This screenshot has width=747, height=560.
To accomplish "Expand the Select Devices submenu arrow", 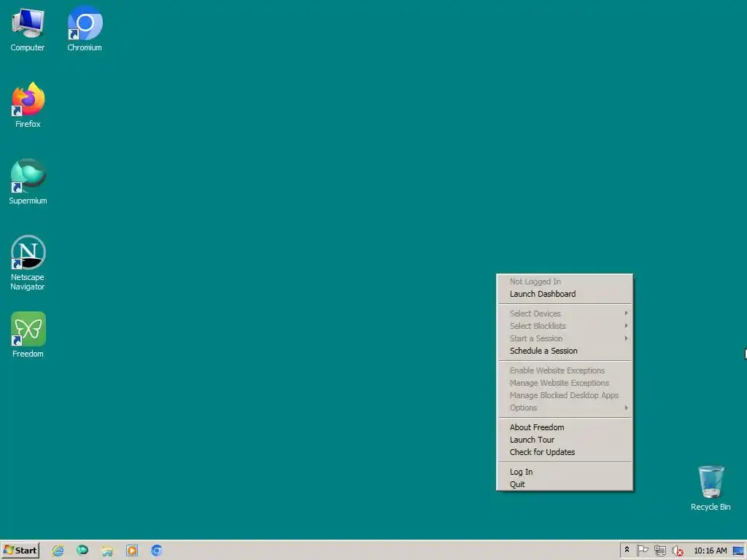I will pos(626,314).
